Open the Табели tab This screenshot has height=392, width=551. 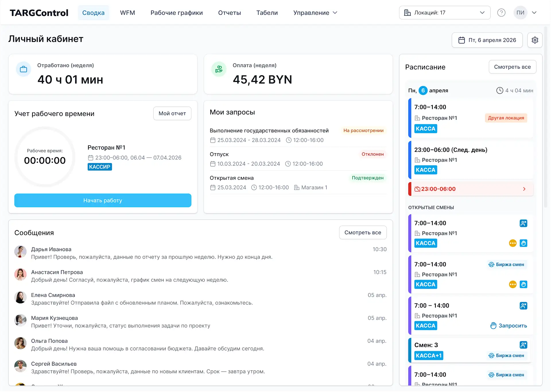tap(267, 13)
